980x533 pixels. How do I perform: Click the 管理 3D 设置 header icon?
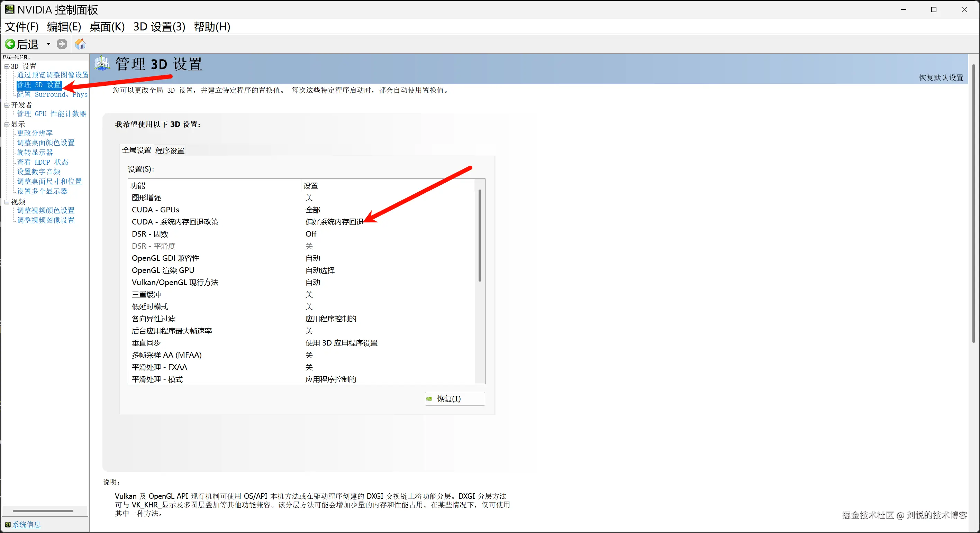click(x=102, y=64)
